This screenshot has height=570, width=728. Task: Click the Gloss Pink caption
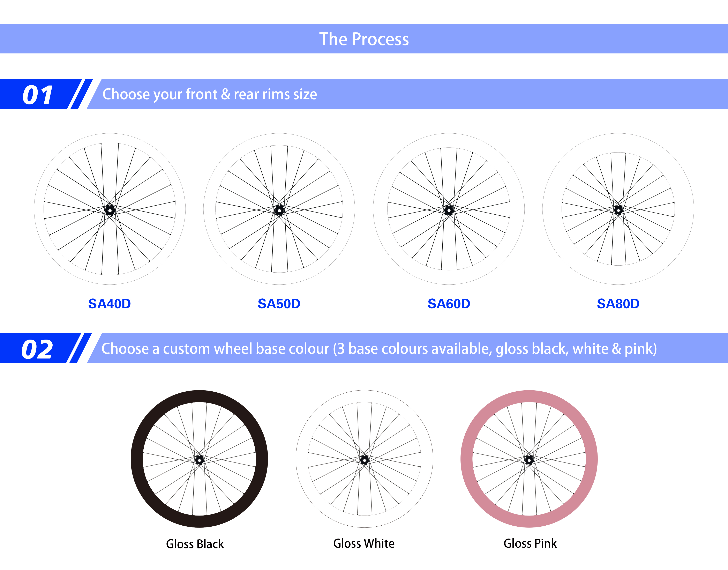coord(530,543)
